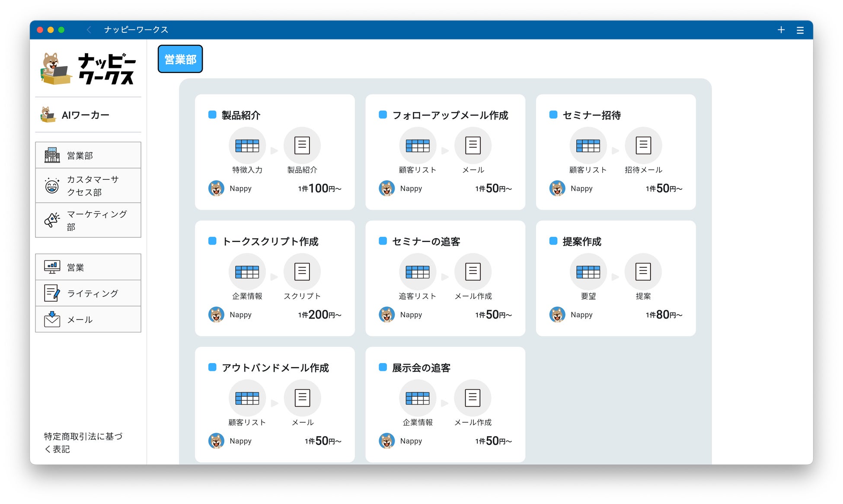Viewport: 843px width, 504px height.
Task: Click the smiley face カスタマーサクセス部 icon
Action: pos(52,186)
